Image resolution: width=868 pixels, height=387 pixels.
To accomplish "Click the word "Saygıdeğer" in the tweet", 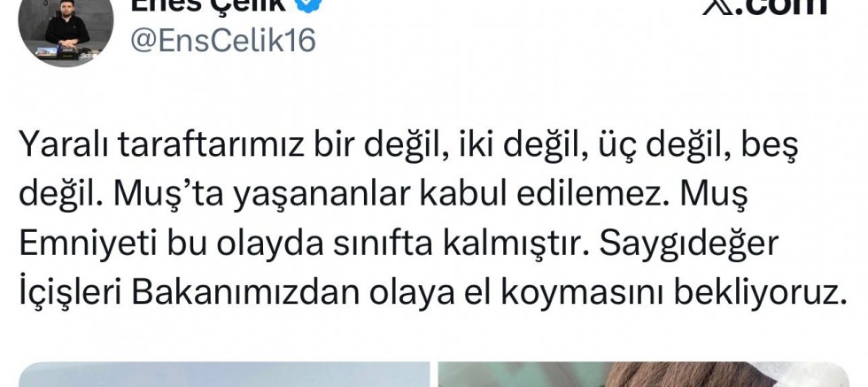I will click(x=689, y=244).
